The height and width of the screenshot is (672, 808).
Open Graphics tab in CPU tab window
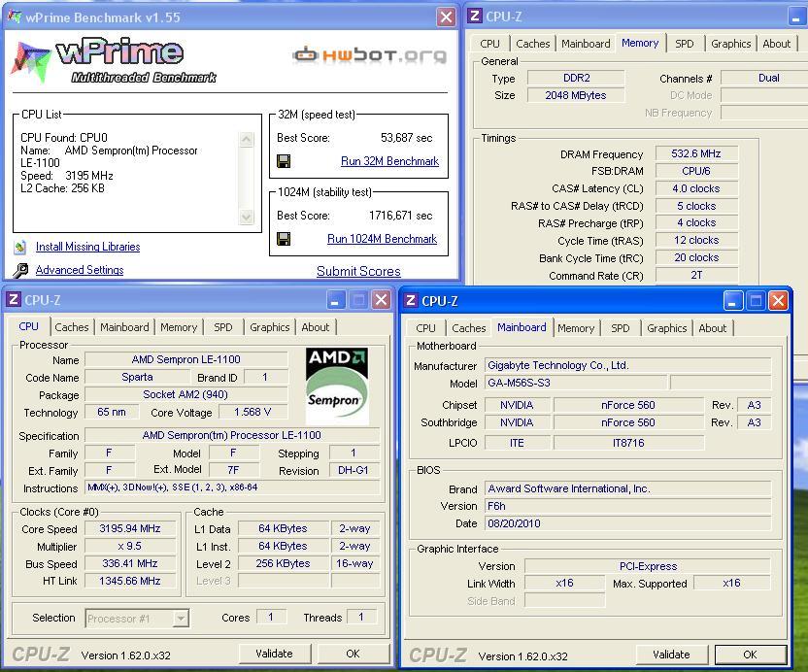pyautogui.click(x=270, y=327)
